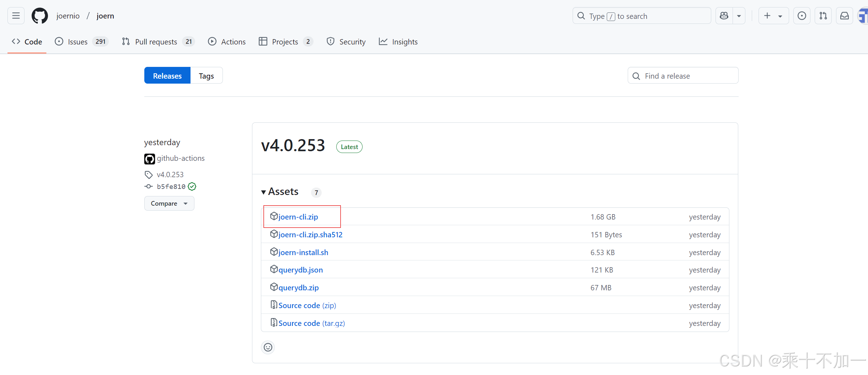This screenshot has height=375, width=868.
Task: Click the 'yesterday' release date in sidebar
Action: pos(162,142)
